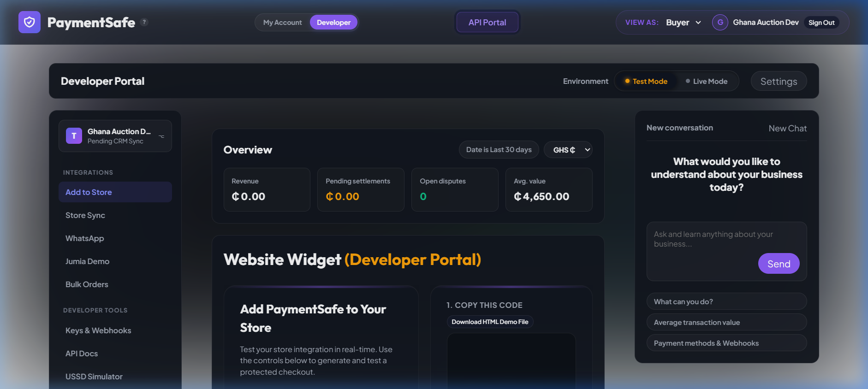Click the PaymentSafe shield logo icon
Screen dimensions: 868x389
click(30, 22)
